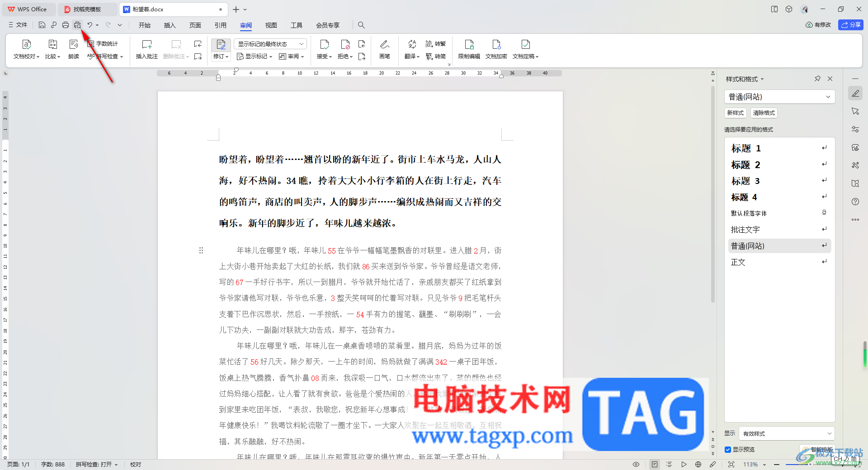This screenshot has height=470, width=868.
Task: Click 插入批注 insert comment
Action: (x=147, y=50)
